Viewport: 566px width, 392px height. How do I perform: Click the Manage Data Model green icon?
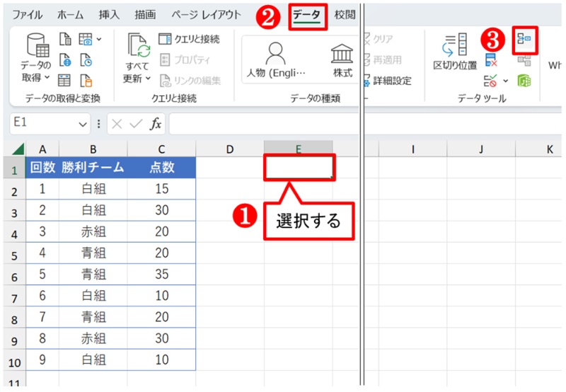pyautogui.click(x=524, y=81)
